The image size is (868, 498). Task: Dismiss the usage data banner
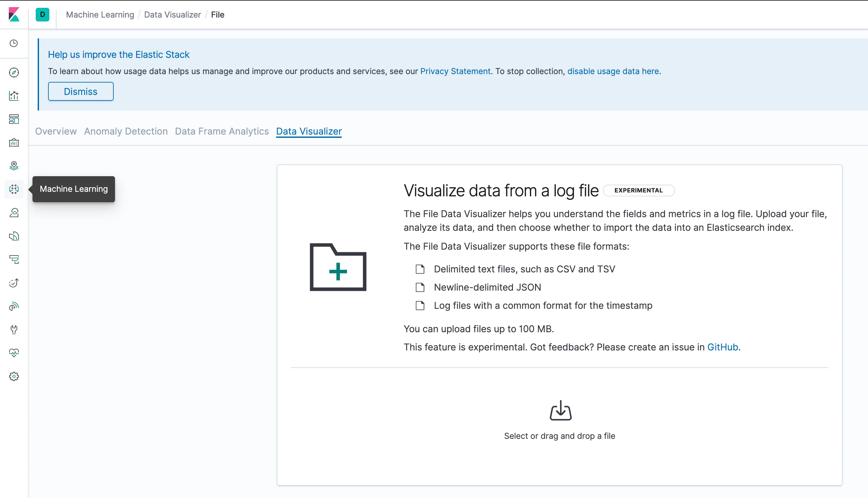click(81, 92)
